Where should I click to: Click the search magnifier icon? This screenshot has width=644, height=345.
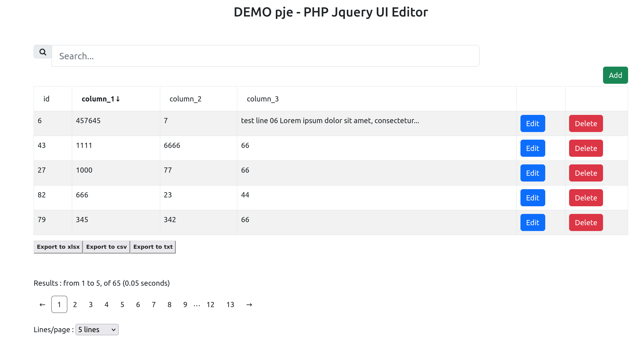click(x=43, y=52)
